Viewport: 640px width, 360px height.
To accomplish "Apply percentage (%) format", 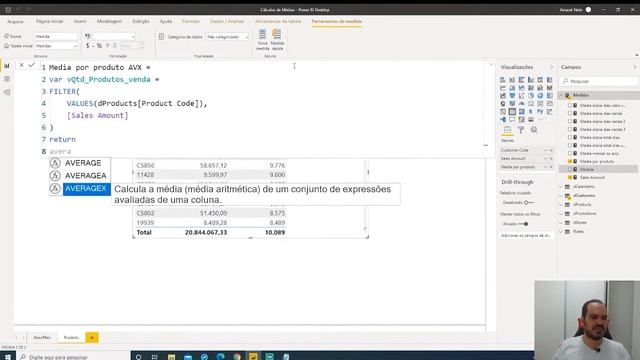I will point(99,46).
